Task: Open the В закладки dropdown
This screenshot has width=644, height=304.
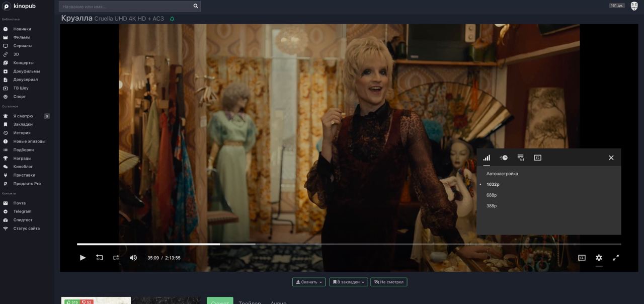Action: pos(349,282)
